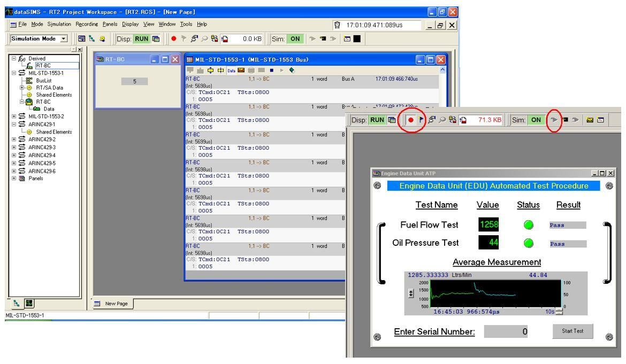The height and width of the screenshot is (364, 626).
Task: Click the flag marker icon in inset toolbar
Action: (420, 120)
